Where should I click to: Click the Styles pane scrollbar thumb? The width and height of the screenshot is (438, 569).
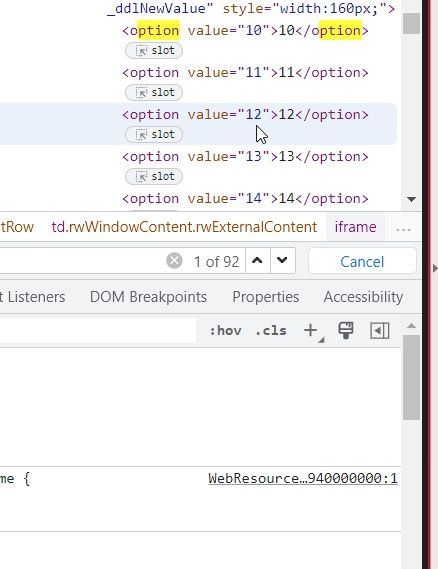(x=411, y=377)
